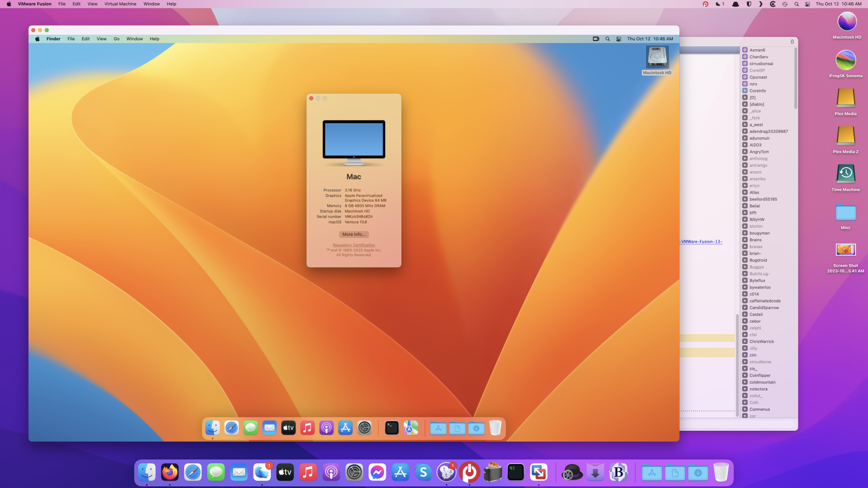Open Maps in the guest Ventura dock
Screen dimensions: 868x488
(411, 428)
